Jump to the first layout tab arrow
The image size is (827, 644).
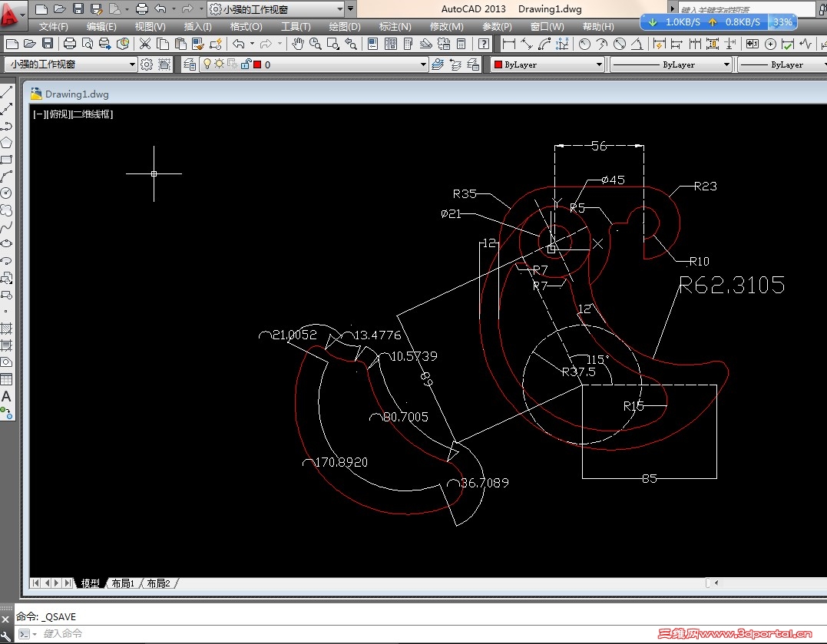click(35, 583)
